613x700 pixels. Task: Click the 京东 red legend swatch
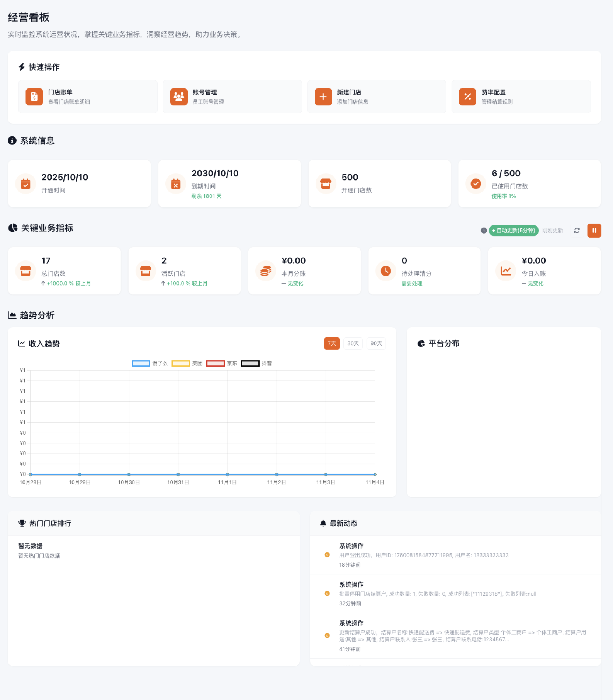tap(216, 364)
